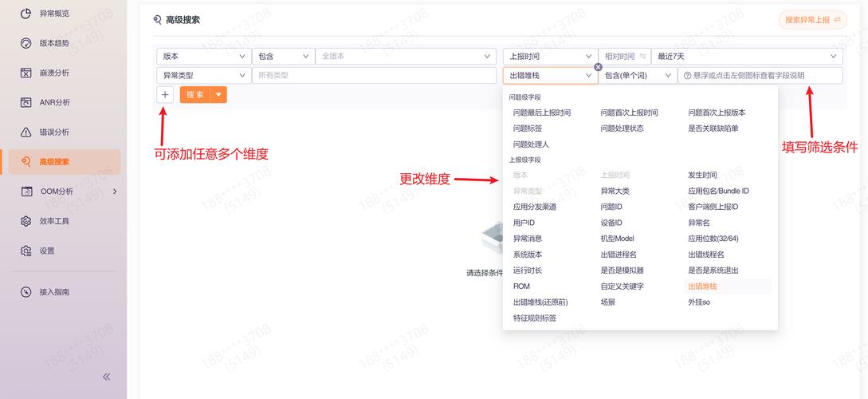
Task: Click the 接入指南 sidebar icon
Action: [26, 292]
